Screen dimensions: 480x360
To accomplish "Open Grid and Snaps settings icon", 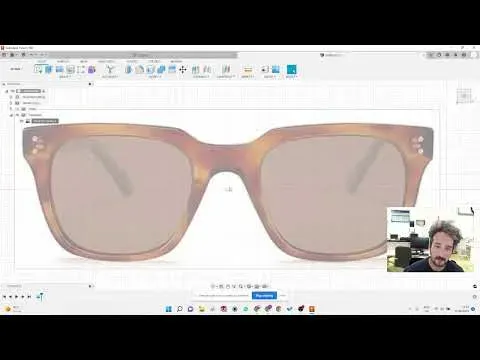I will click(x=257, y=286).
